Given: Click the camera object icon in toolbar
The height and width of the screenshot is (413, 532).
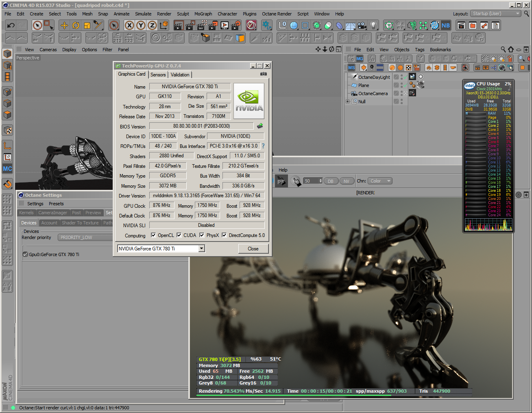Looking at the screenshot, I should 362,26.
